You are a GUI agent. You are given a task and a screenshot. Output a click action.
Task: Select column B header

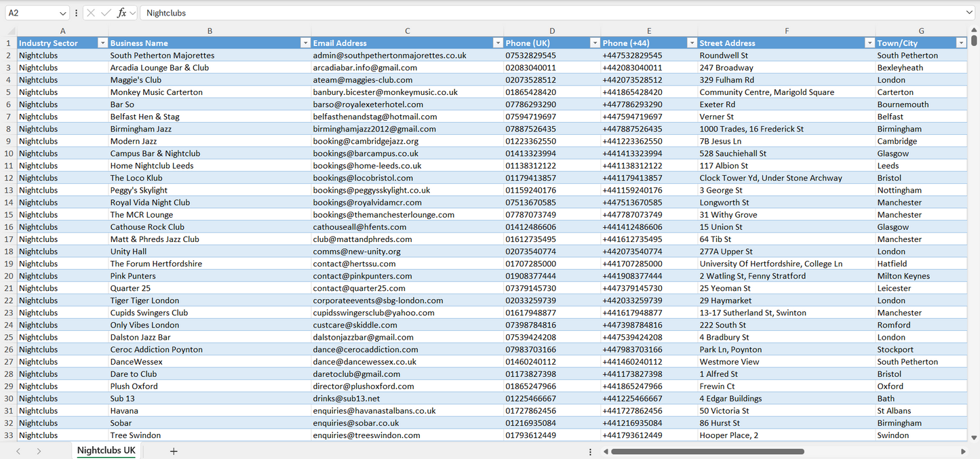point(210,31)
